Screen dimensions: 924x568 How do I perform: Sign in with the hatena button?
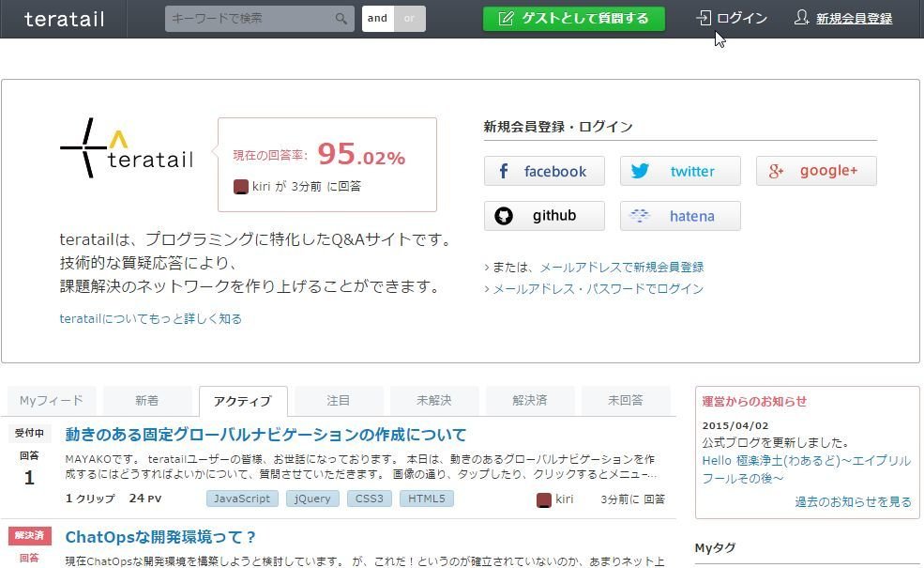click(x=681, y=216)
